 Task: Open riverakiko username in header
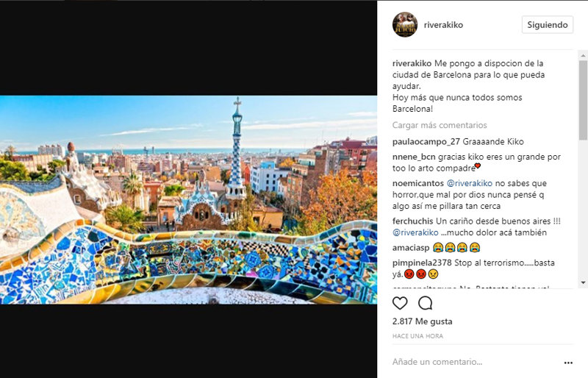click(x=444, y=25)
